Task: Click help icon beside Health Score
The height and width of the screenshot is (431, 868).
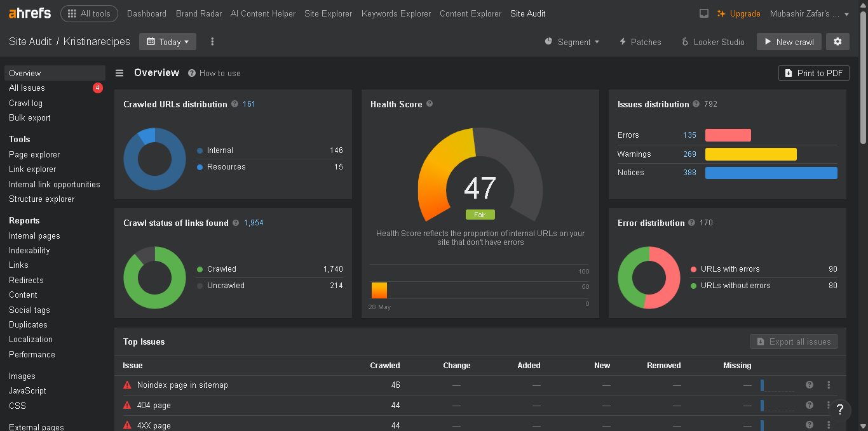Action: [x=430, y=104]
